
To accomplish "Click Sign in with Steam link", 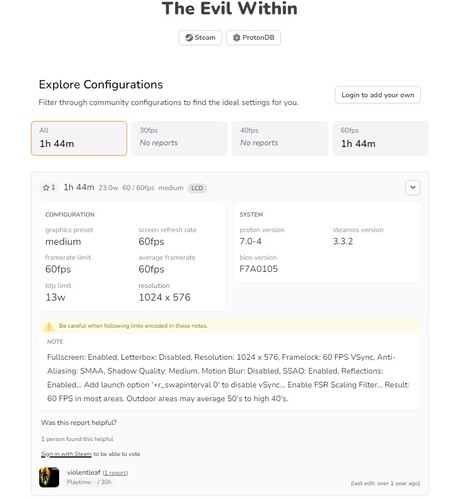I will [66, 454].
